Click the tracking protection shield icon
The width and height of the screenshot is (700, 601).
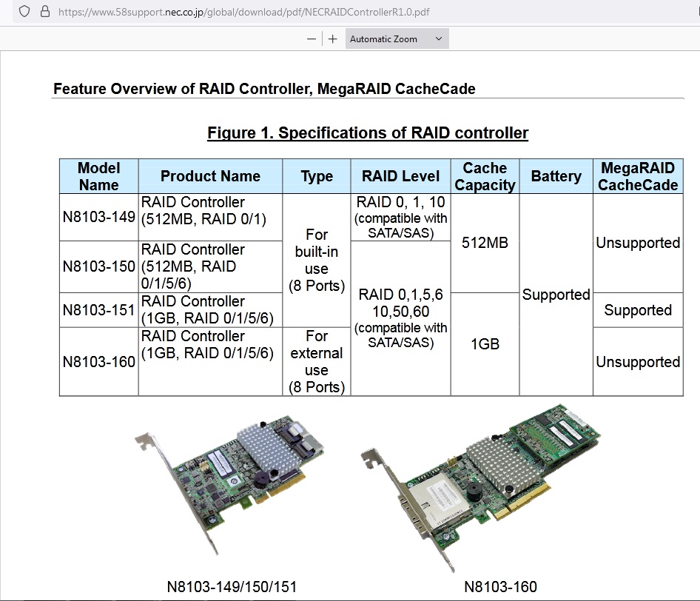(24, 12)
